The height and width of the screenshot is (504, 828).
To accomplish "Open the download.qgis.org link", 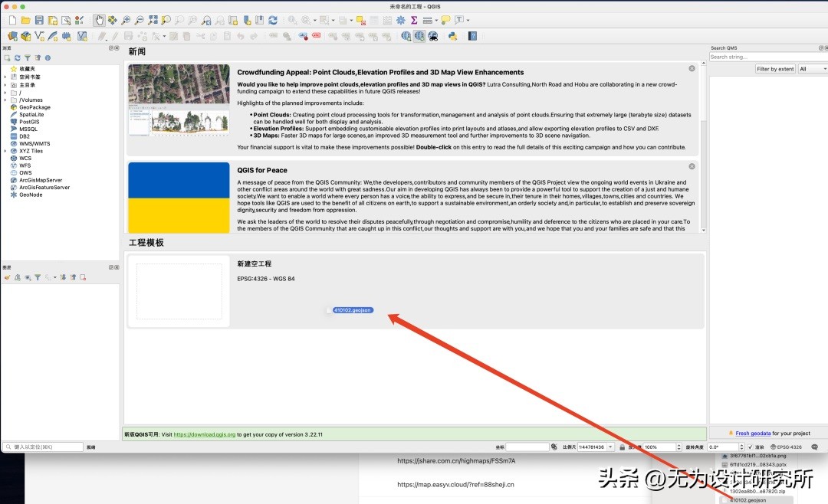I will [x=205, y=434].
